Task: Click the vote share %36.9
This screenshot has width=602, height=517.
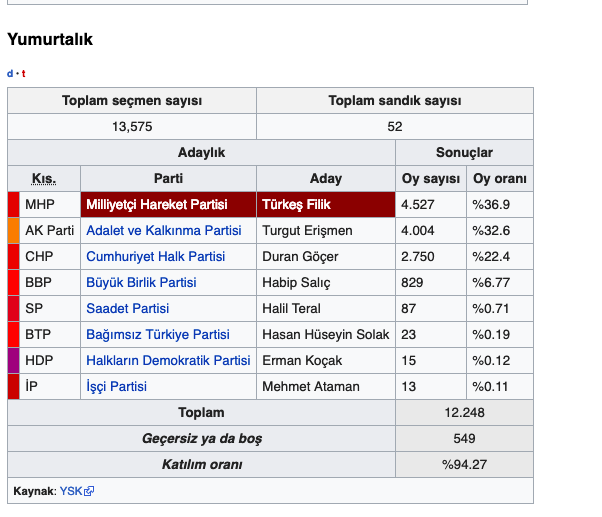Action: (491, 205)
